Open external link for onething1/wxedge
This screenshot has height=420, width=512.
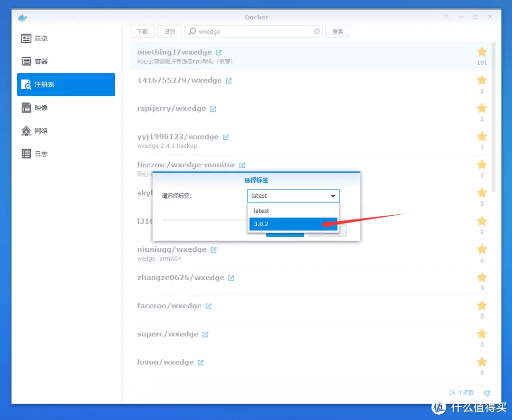[219, 53]
